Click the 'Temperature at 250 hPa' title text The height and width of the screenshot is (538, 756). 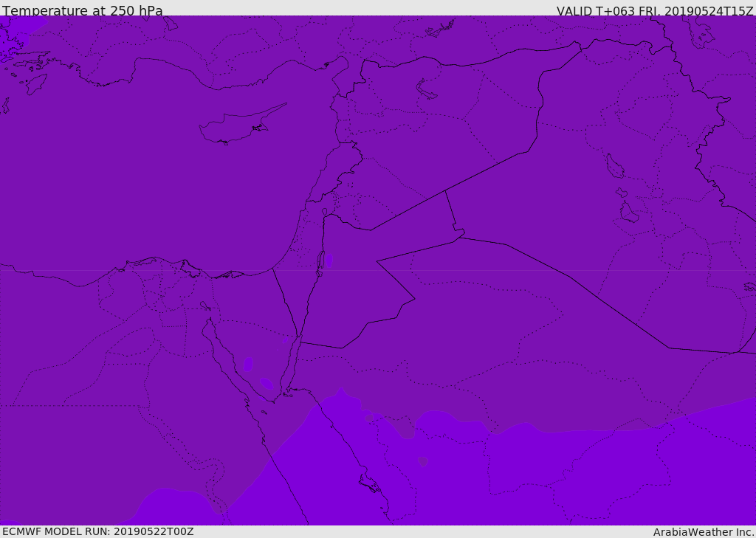click(83, 10)
